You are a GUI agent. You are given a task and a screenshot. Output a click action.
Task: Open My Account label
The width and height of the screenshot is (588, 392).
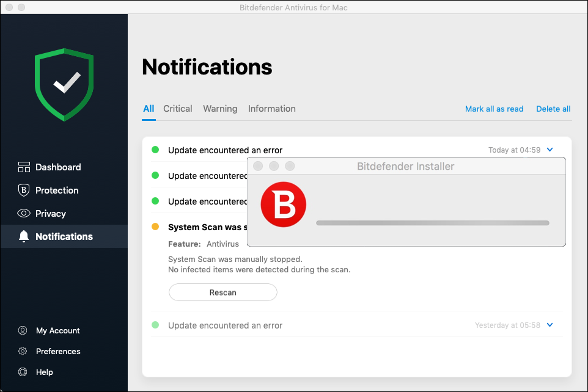tap(57, 330)
